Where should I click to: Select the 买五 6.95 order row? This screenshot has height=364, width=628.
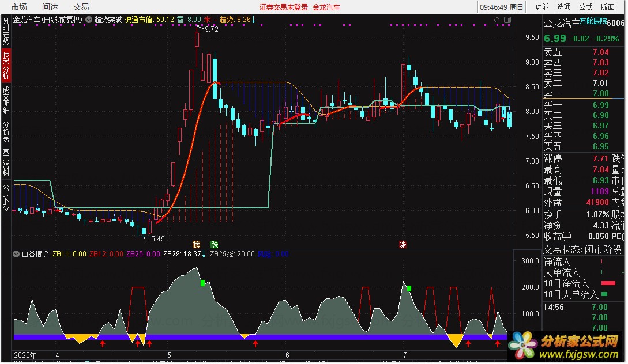pyautogui.click(x=583, y=146)
